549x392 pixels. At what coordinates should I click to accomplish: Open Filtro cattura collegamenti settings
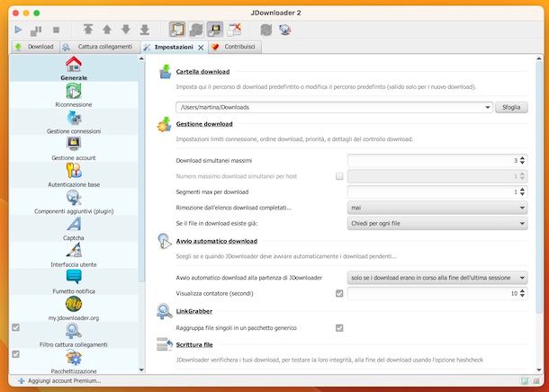coord(74,335)
